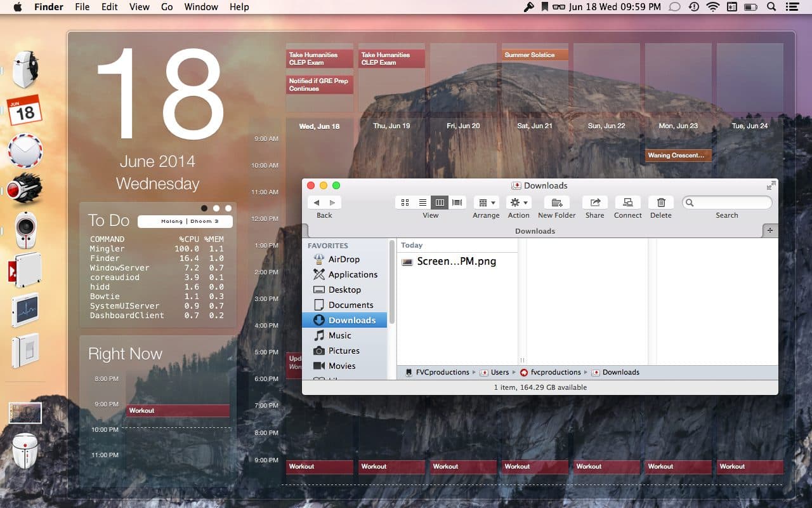Click the Connect to server icon

pyautogui.click(x=627, y=203)
